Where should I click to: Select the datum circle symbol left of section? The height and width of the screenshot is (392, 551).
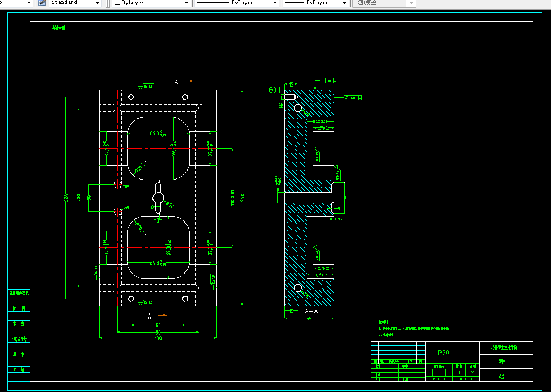(273, 90)
